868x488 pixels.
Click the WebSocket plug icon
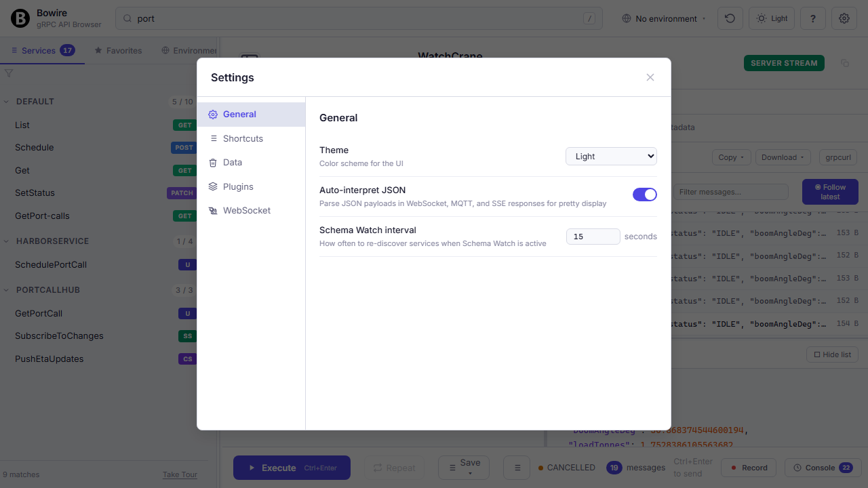213,211
